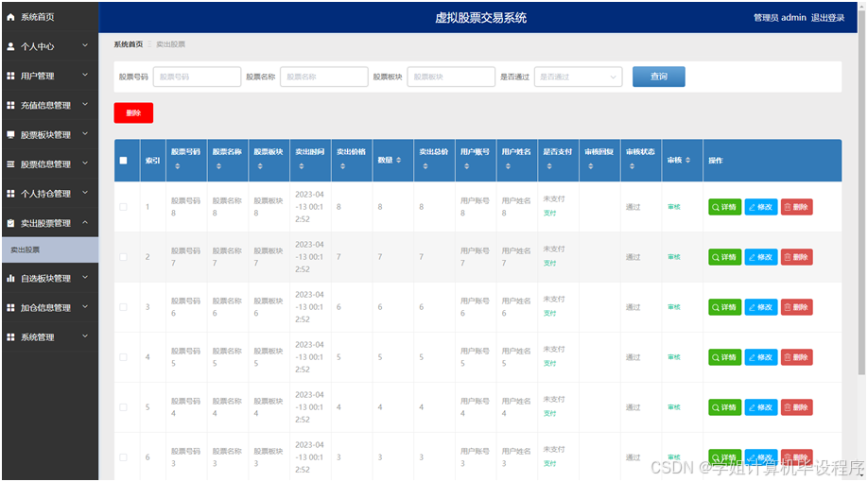Open the 加仓信息管理 sidebar menu
868x482 pixels.
tap(50, 308)
